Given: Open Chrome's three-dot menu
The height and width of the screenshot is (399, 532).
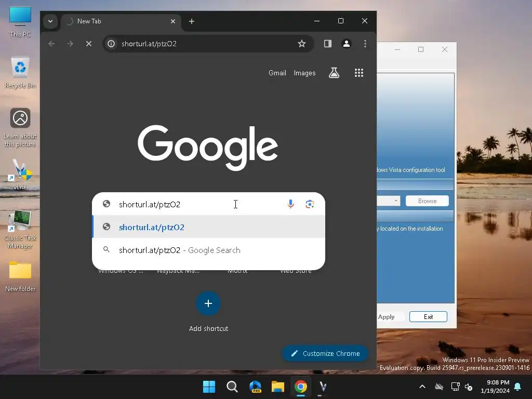Looking at the screenshot, I should (x=365, y=44).
